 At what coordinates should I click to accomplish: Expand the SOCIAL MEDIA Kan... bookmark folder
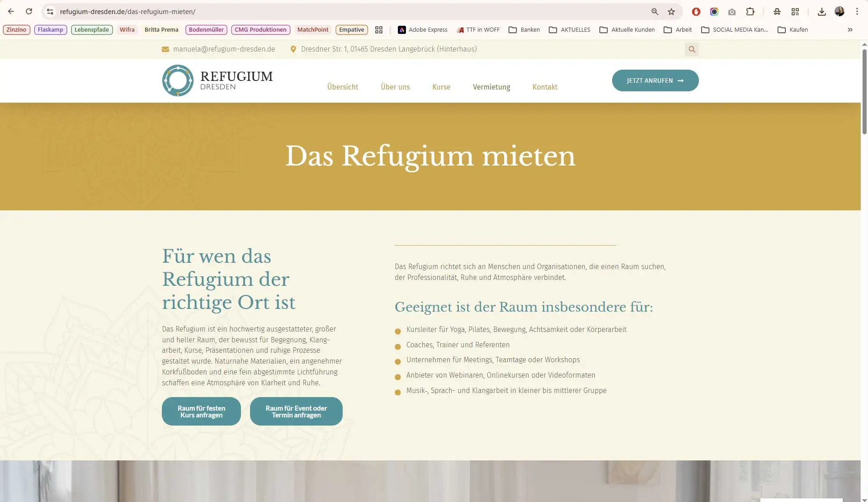pyautogui.click(x=735, y=30)
